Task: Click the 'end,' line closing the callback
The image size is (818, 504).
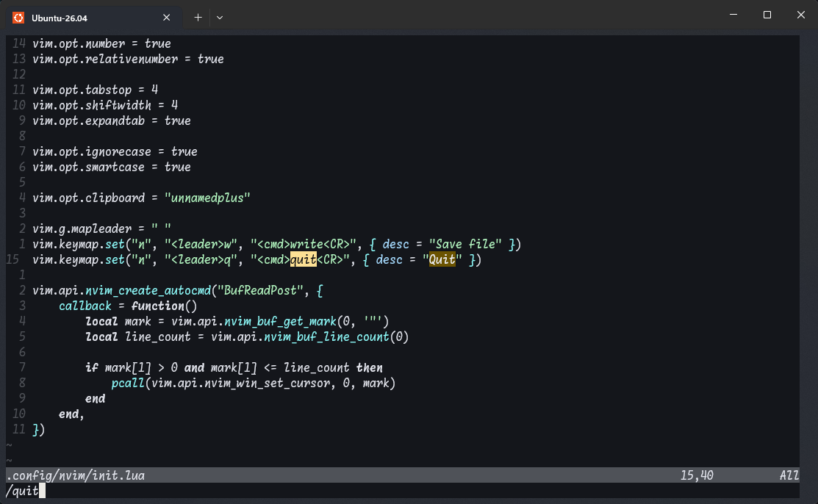Action: coord(71,414)
